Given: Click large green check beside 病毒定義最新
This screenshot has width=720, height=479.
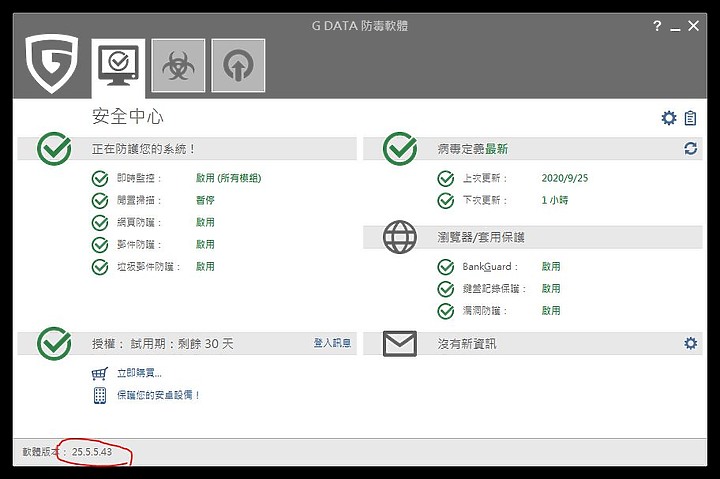Looking at the screenshot, I should (x=400, y=149).
